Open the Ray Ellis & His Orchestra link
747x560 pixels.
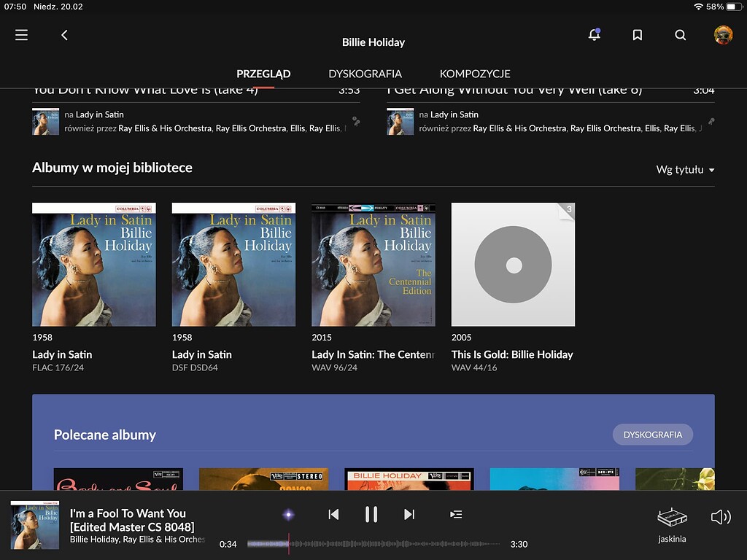click(x=165, y=128)
